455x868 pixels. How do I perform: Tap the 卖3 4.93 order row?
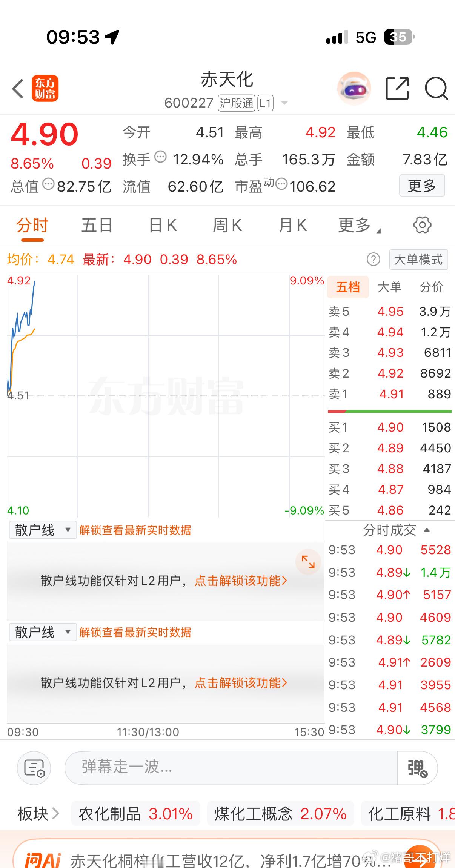coord(390,352)
